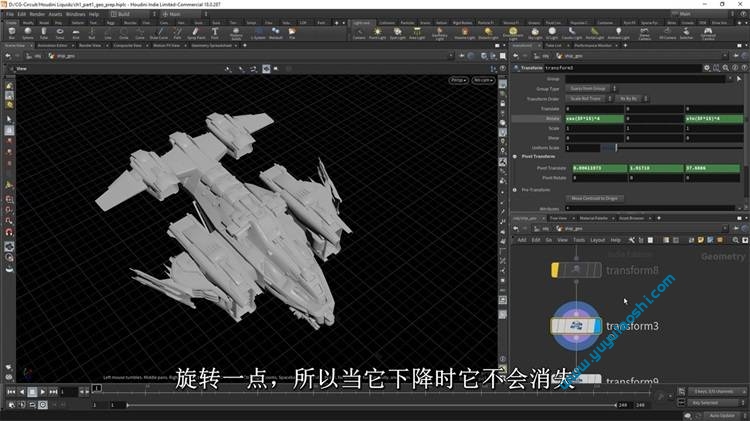
Task: Open the Persp camera dropdown in viewport
Action: [458, 80]
